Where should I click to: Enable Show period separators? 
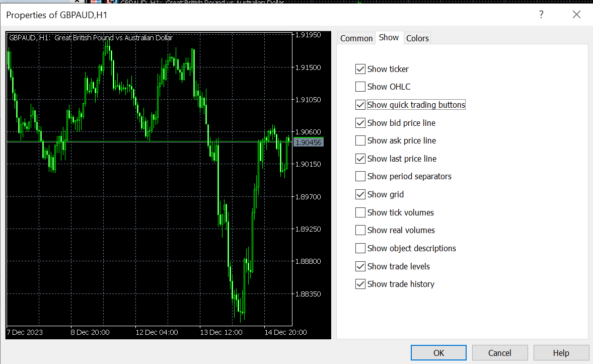coord(360,176)
